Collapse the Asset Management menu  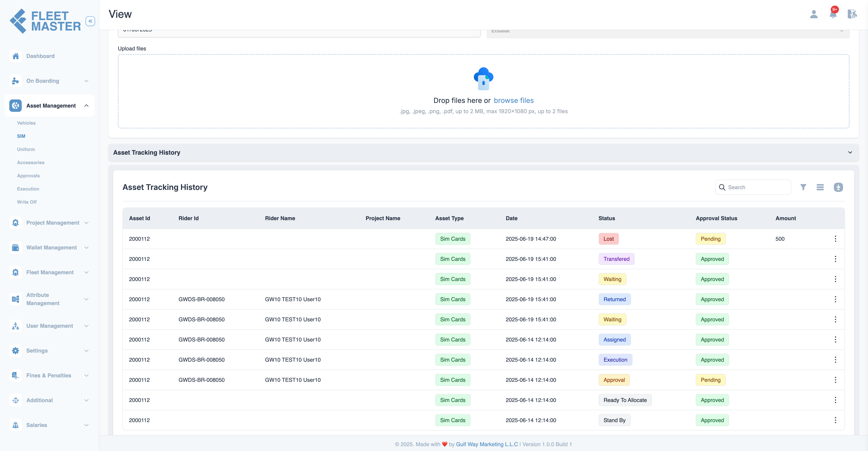(x=86, y=105)
